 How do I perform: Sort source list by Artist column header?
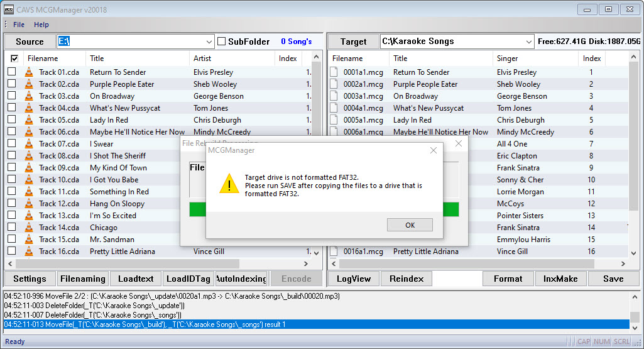(x=232, y=58)
